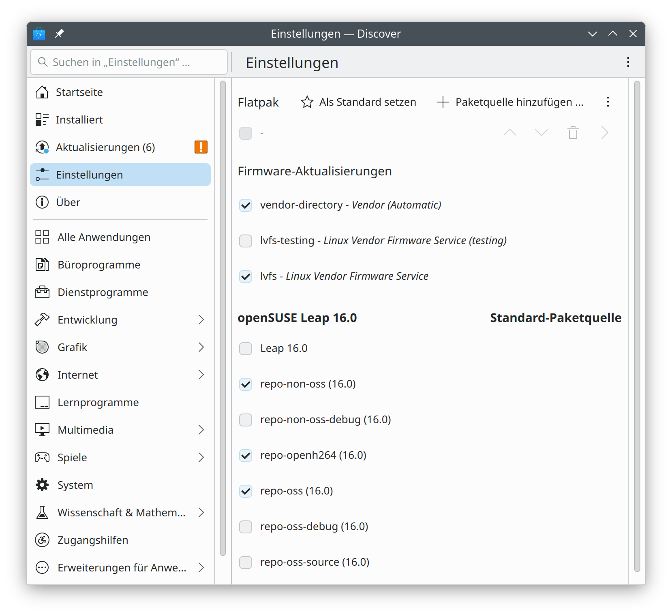Open the Installiert page
Screen dimensions: 672x616
point(79,120)
